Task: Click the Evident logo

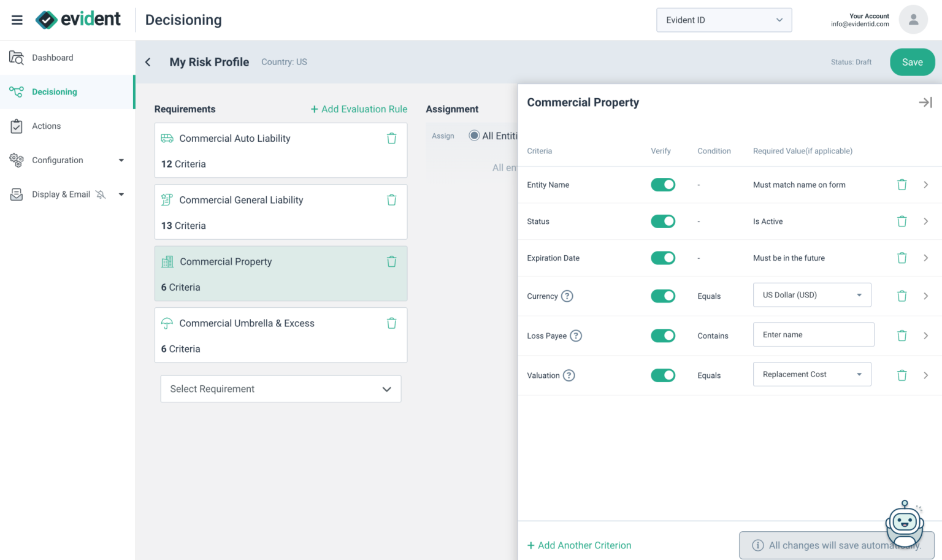Action: (x=80, y=19)
